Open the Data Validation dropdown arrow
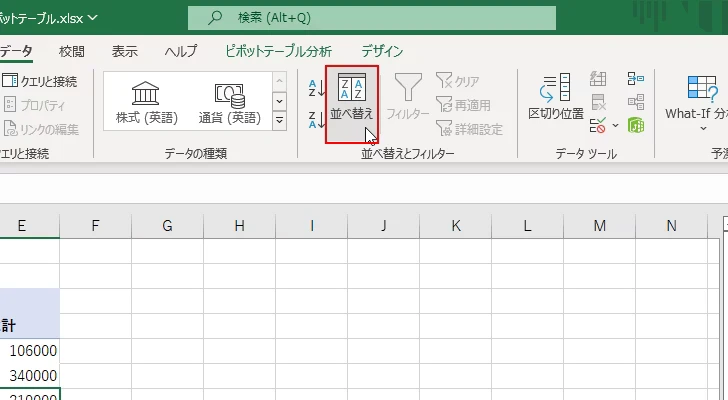This screenshot has height=400, width=728. click(x=616, y=126)
